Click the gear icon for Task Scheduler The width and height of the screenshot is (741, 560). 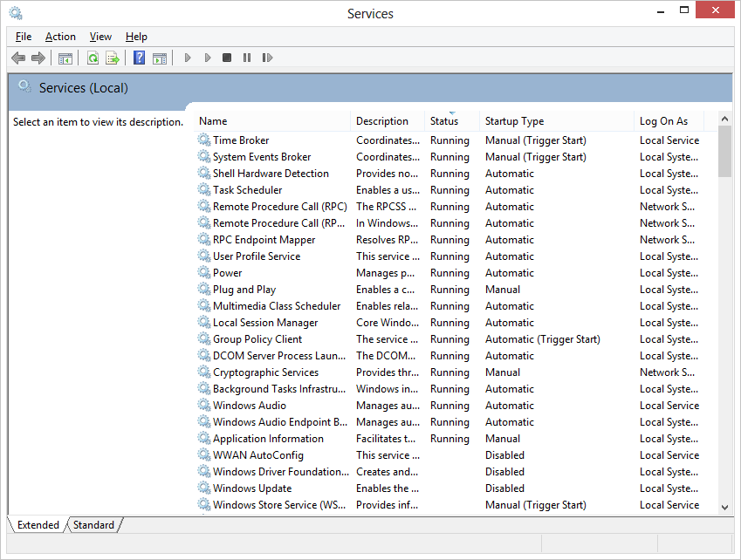(x=204, y=189)
